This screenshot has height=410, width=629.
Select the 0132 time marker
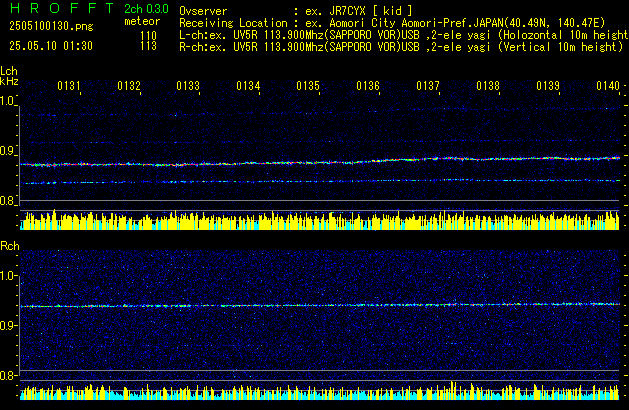click(129, 86)
